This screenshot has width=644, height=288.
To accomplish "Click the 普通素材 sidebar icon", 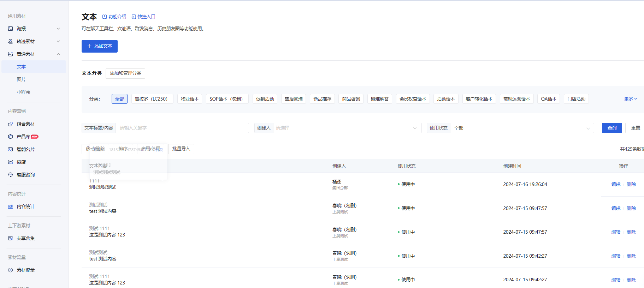I will coord(11,54).
